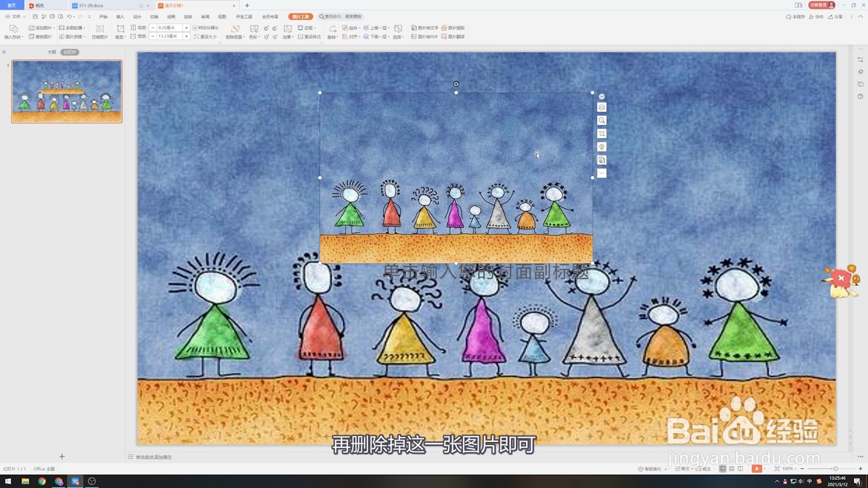
Task: Click the zoom out minus button
Action: (802, 468)
